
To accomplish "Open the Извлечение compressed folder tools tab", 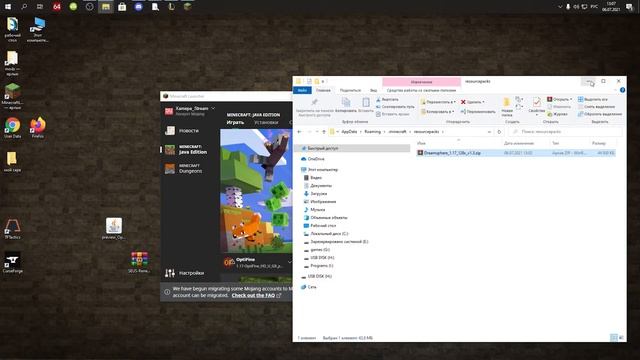I will (421, 82).
